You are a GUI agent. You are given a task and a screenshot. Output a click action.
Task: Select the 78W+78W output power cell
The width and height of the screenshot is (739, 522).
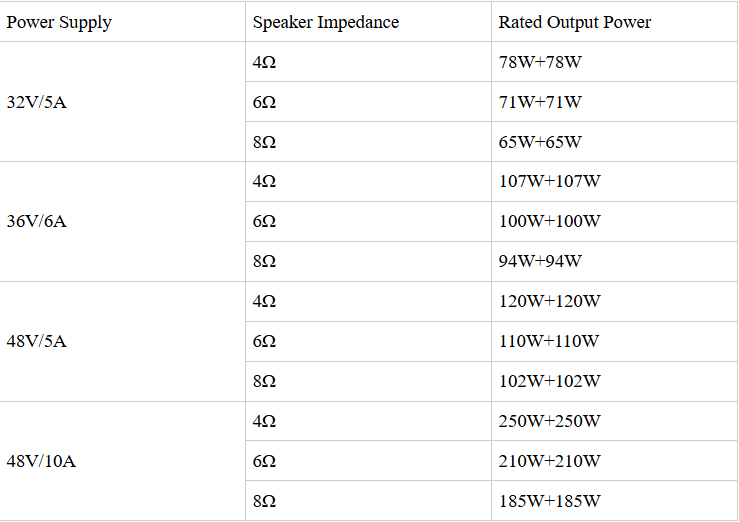(540, 62)
